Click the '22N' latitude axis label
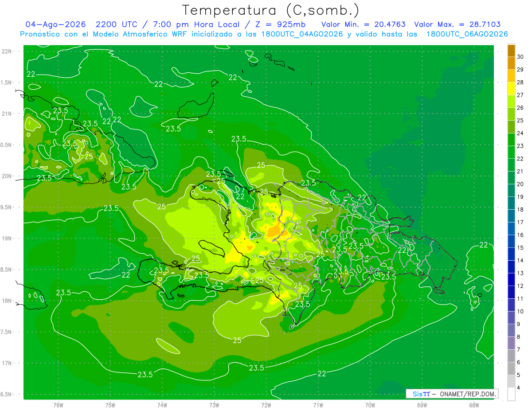 pos(7,51)
